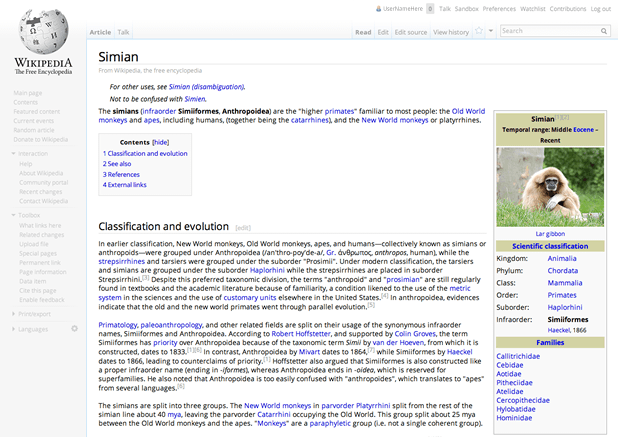Open Recent changes in sidebar
Image resolution: width=618 pixels, height=437 pixels.
pos(41,192)
